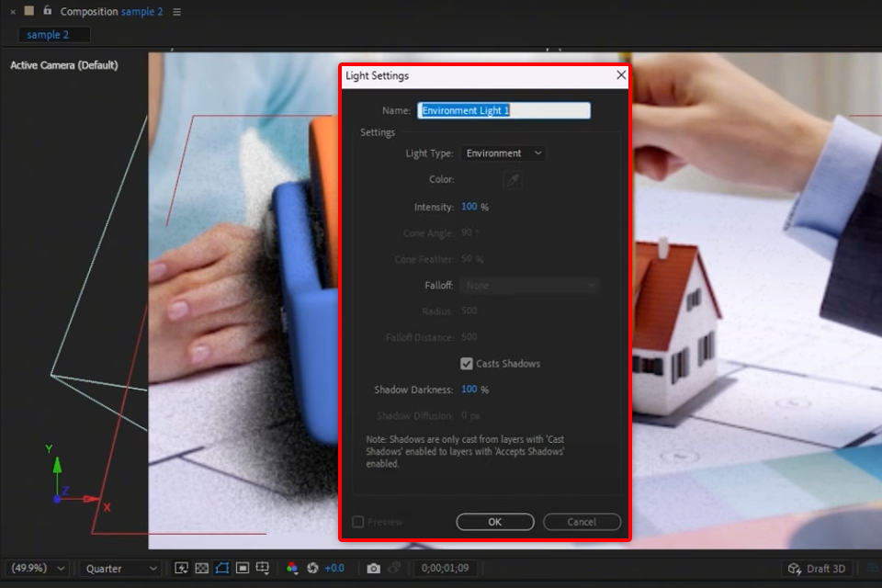Click the green Y axis arrow gizmo

[57, 465]
